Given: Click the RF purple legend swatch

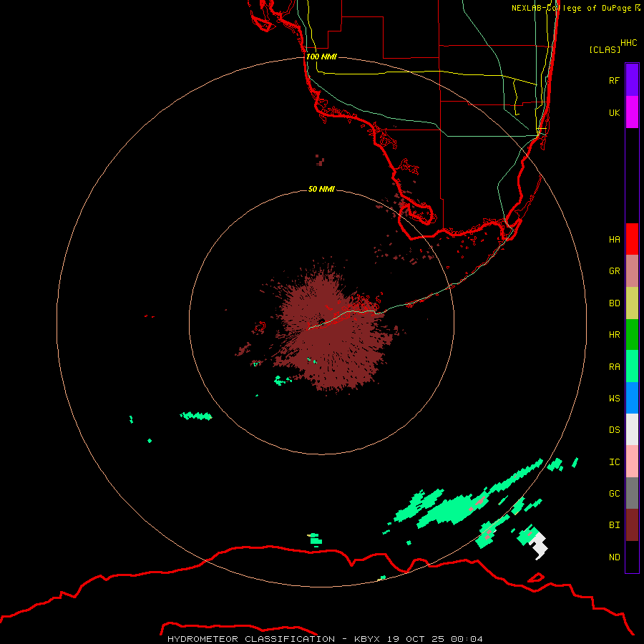Looking at the screenshot, I should tap(632, 80).
